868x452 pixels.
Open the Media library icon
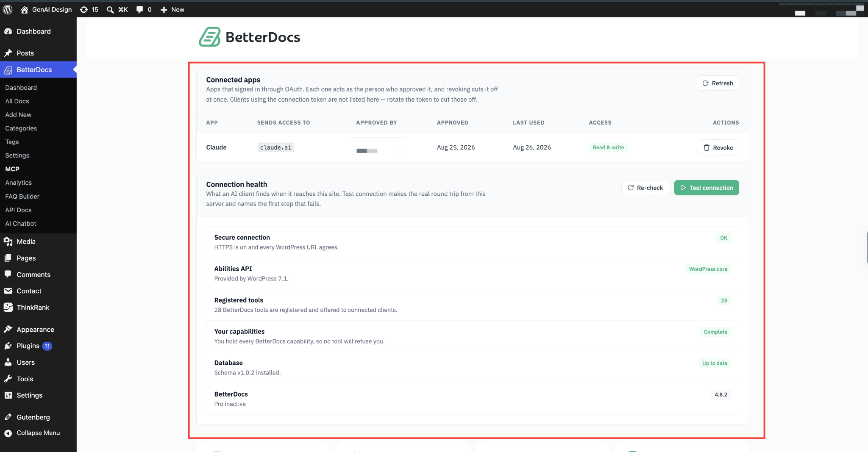pos(8,241)
